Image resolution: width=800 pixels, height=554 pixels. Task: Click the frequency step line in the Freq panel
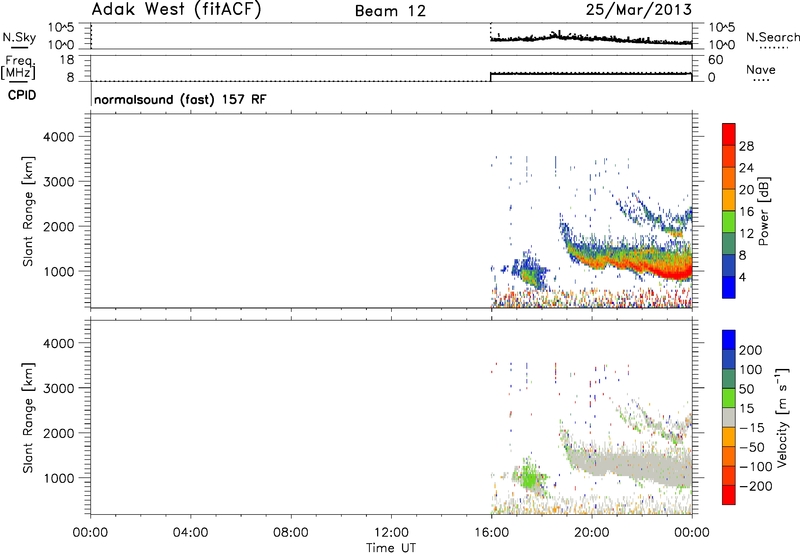pyautogui.click(x=591, y=74)
